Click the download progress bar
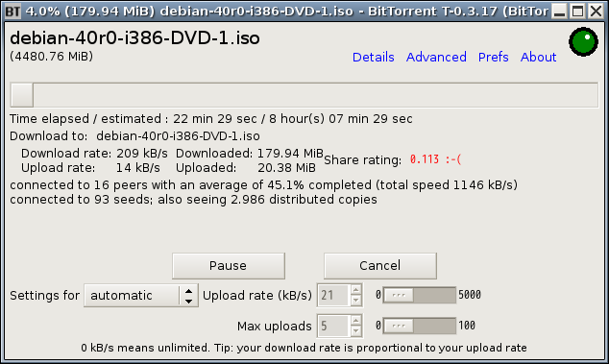 click(x=304, y=95)
